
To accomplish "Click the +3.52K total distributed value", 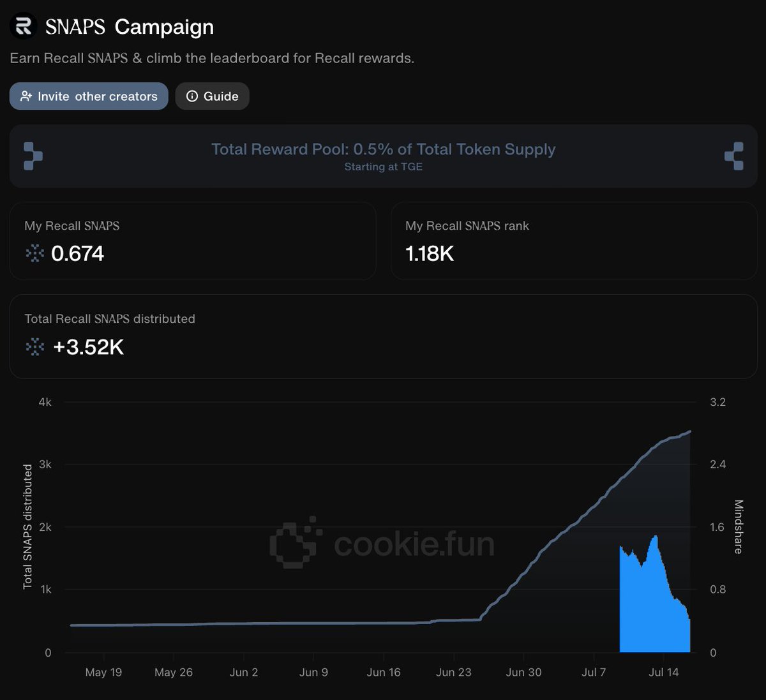I will click(89, 347).
